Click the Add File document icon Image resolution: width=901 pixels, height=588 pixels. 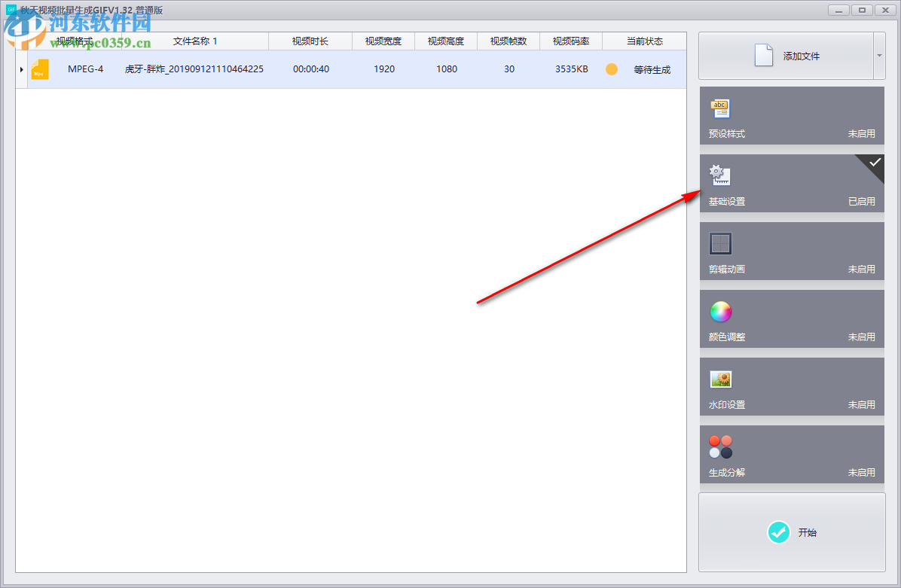click(763, 55)
